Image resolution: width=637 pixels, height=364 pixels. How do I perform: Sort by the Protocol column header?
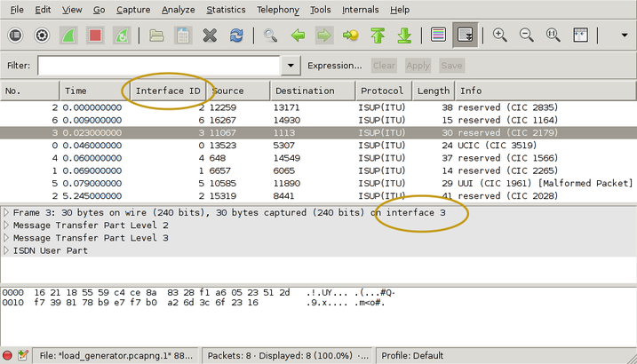pyautogui.click(x=384, y=91)
